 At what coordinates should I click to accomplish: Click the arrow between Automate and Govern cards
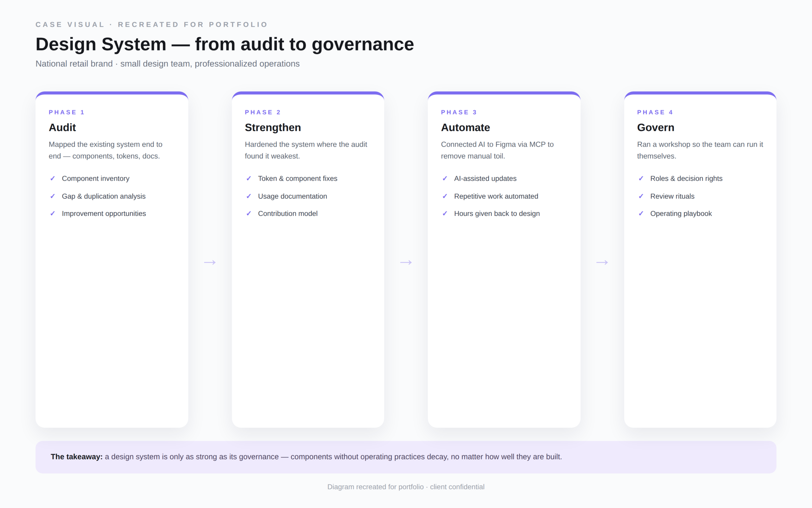click(x=602, y=262)
